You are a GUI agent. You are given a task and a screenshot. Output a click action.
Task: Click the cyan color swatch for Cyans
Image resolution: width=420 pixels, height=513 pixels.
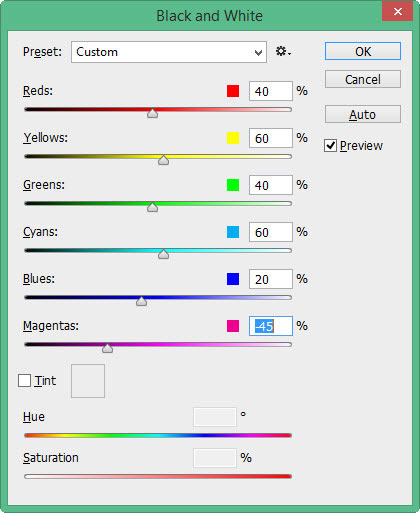tap(233, 232)
